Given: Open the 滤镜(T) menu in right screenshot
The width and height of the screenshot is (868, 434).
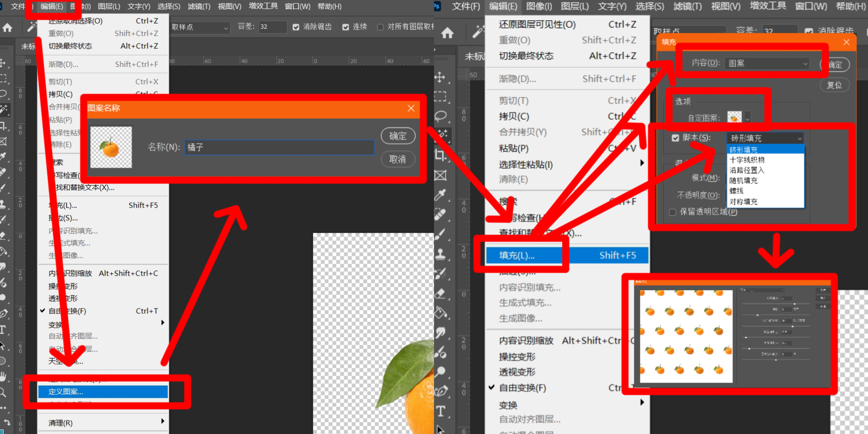Looking at the screenshot, I should 687,6.
